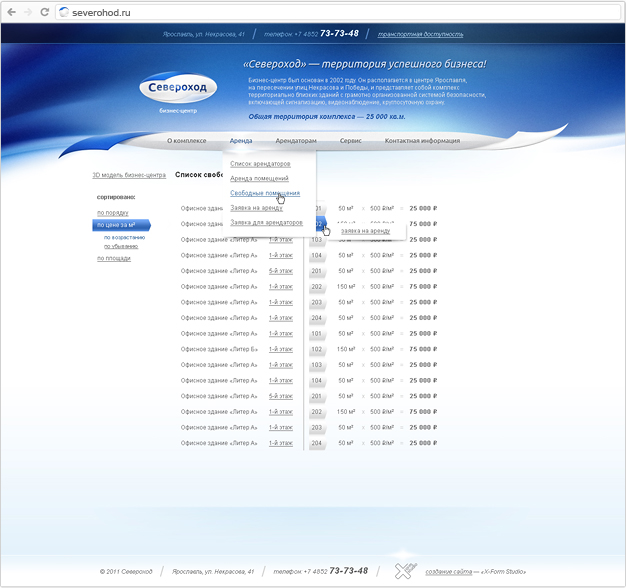
Task: Click the Североход oval logo
Action: pyautogui.click(x=178, y=87)
